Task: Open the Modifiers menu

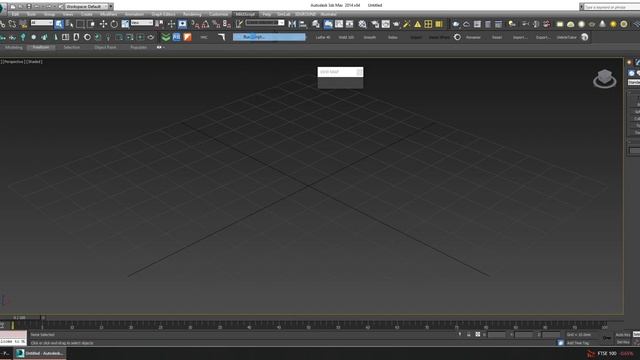Action: pos(109,14)
